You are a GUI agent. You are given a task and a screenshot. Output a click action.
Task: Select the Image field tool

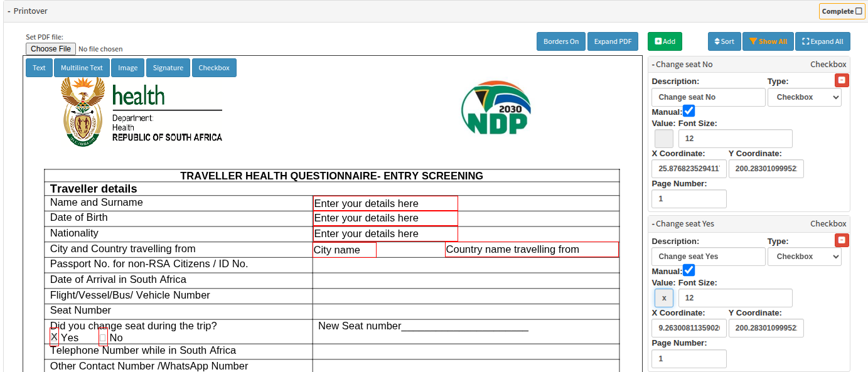128,68
